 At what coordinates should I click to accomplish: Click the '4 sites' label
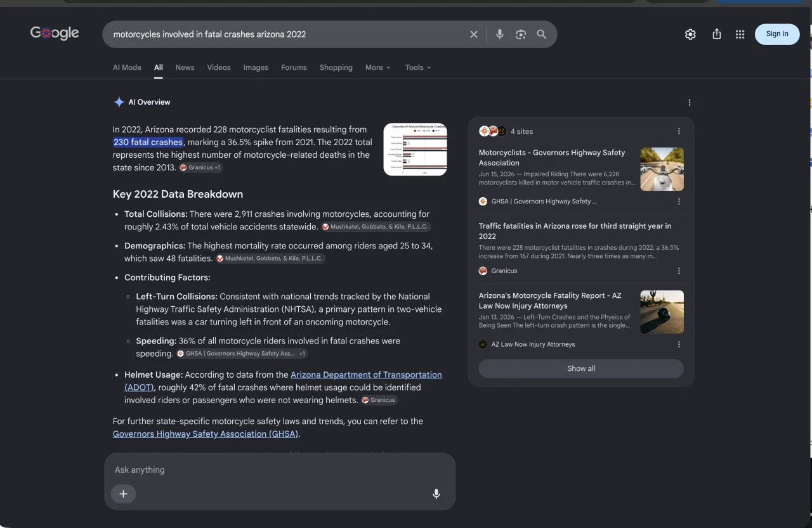[x=522, y=131]
